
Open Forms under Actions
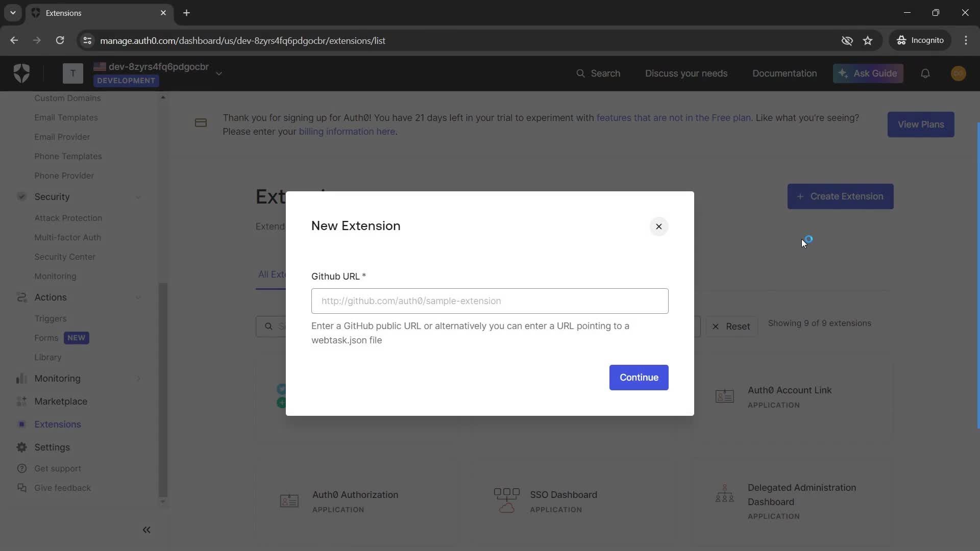click(46, 338)
